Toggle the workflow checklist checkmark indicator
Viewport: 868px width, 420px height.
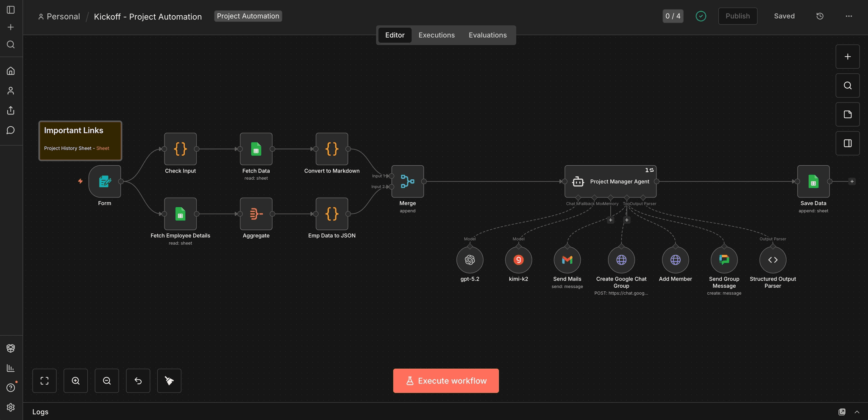coord(701,16)
